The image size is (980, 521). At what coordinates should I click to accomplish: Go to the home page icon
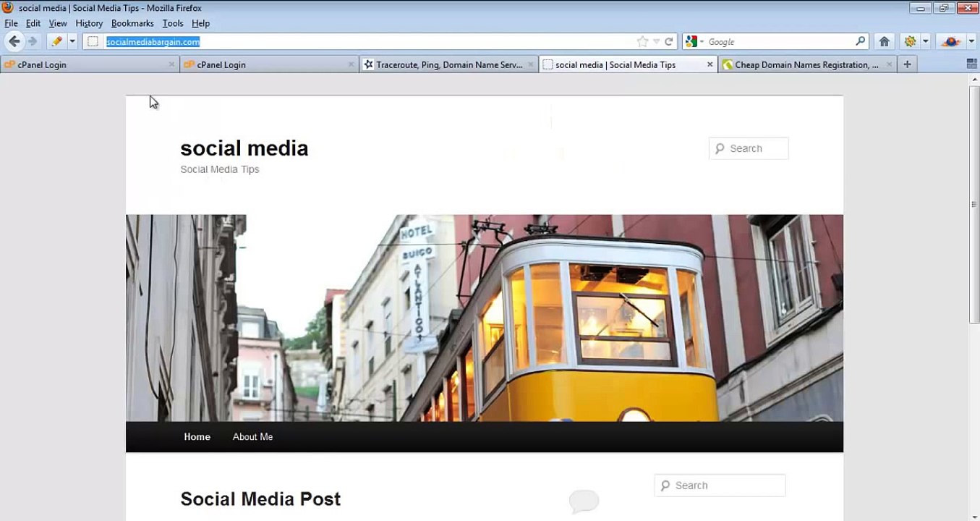[x=884, y=41]
